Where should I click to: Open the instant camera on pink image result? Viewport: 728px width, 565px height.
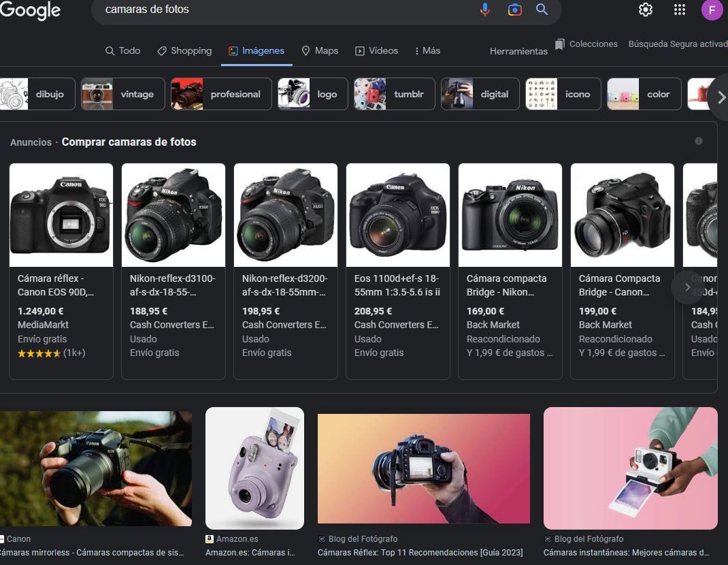tap(631, 468)
